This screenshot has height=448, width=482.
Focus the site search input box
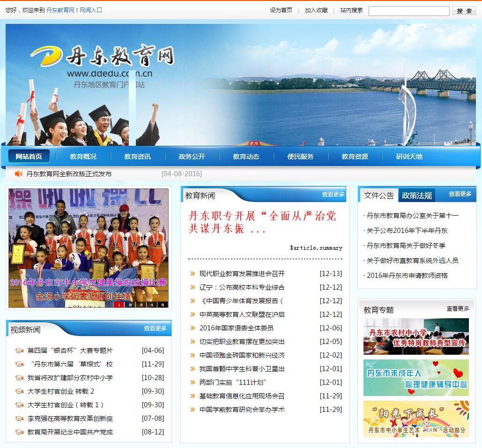[x=409, y=11]
